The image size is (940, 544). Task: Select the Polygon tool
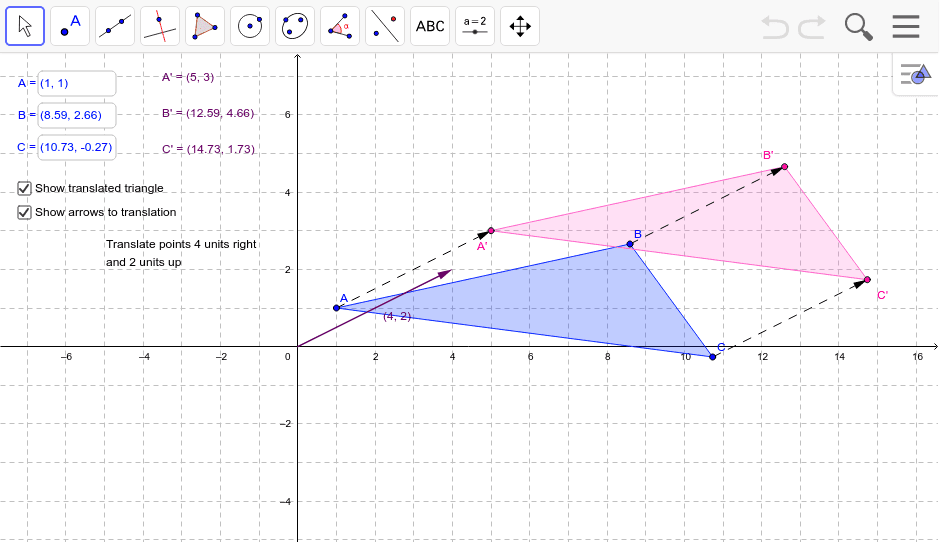tap(205, 26)
